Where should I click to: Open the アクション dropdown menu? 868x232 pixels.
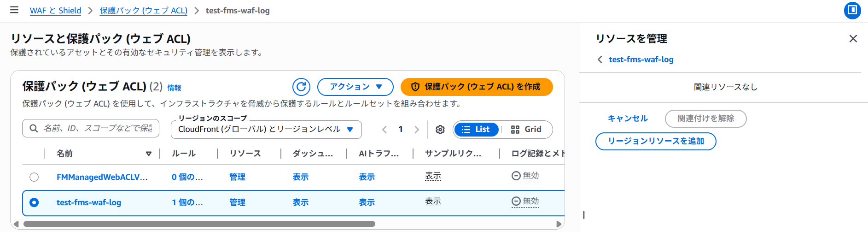point(355,87)
